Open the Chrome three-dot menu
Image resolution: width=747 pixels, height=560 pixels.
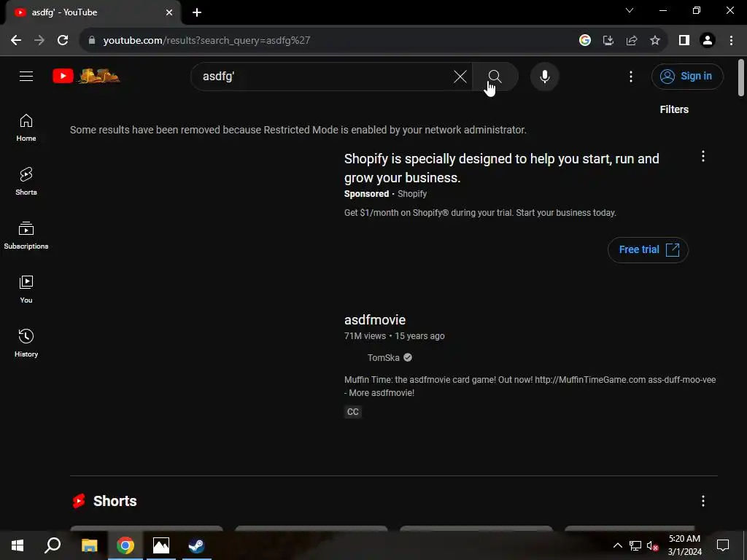731,41
